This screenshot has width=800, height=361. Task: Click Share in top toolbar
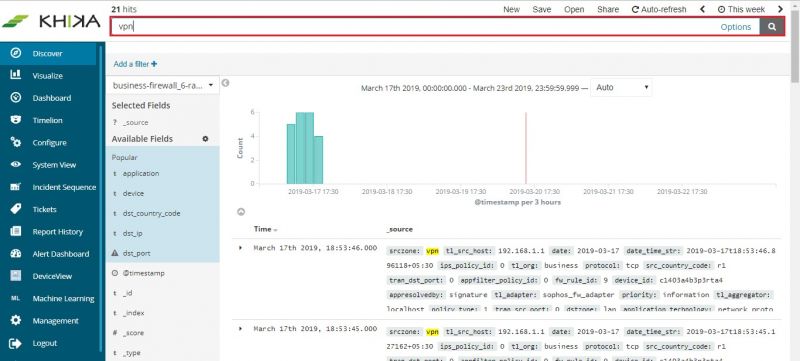pyautogui.click(x=608, y=9)
